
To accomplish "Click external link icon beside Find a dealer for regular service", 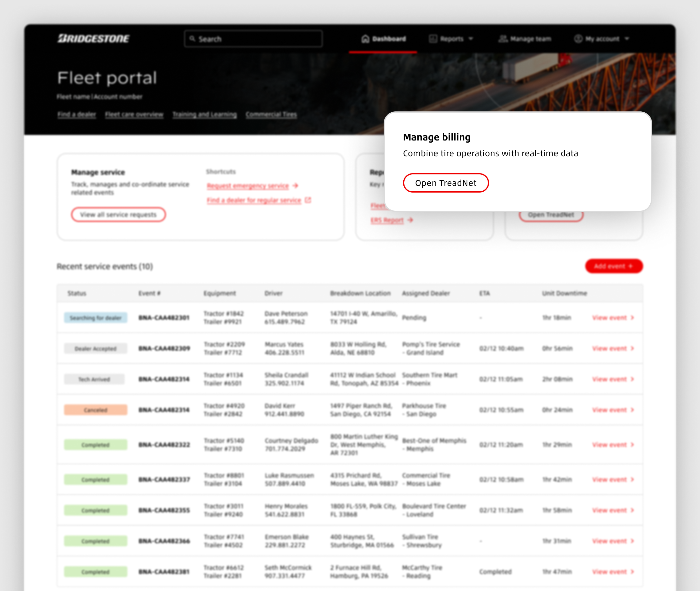I will point(308,200).
